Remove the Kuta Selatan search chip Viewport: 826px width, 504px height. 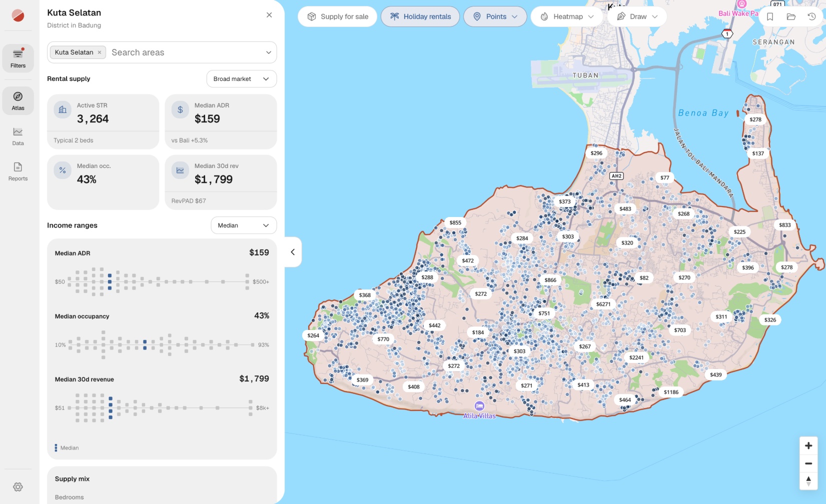[x=100, y=52]
